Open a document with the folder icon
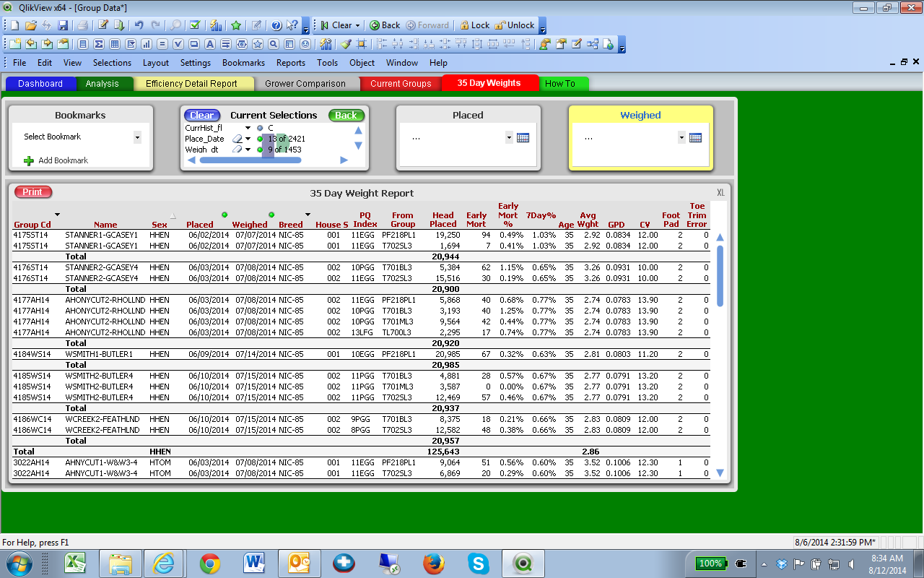The width and height of the screenshot is (924, 578). pos(30,25)
